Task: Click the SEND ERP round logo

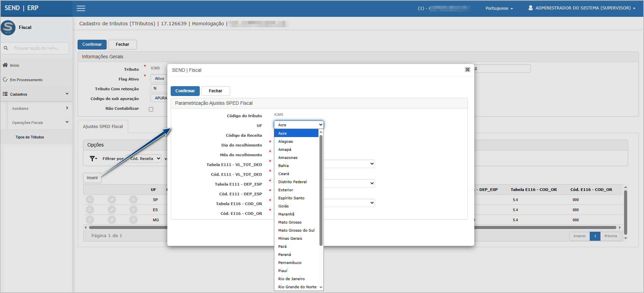Action: pyautogui.click(x=8, y=28)
